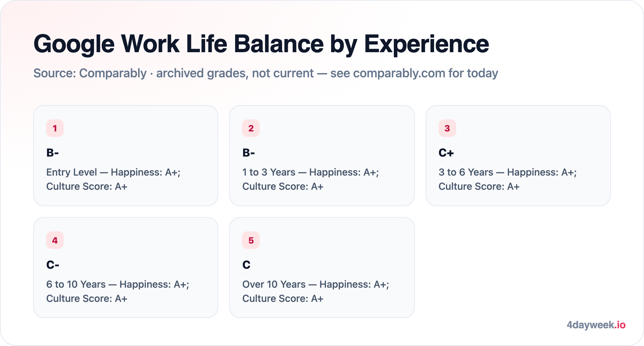Click the 3 to 6 Years description
This screenshot has width=644, height=346.
click(507, 179)
